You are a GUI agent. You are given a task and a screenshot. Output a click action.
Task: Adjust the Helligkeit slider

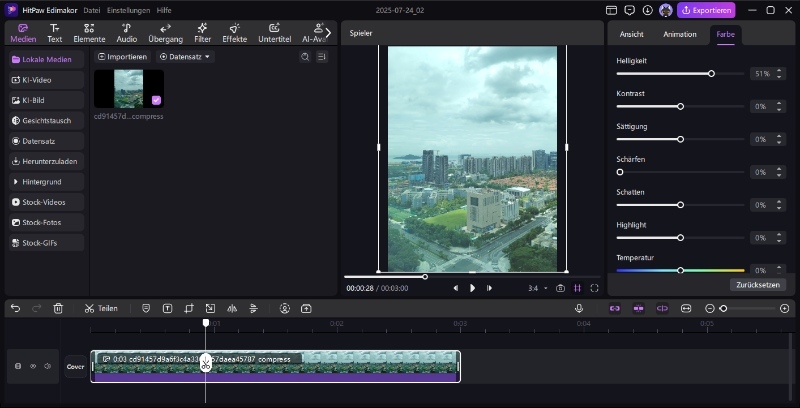[x=680, y=74]
